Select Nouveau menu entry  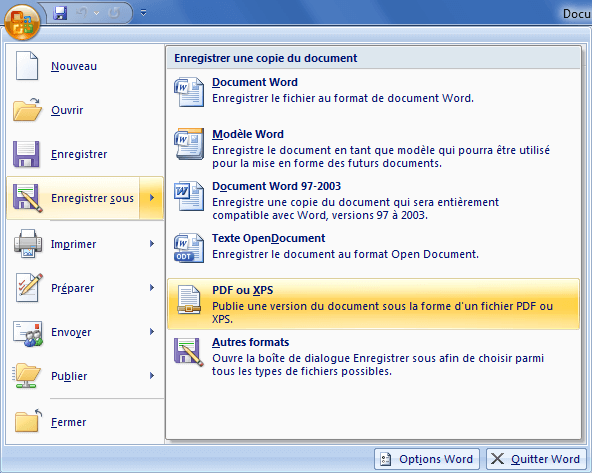pyautogui.click(x=85, y=66)
